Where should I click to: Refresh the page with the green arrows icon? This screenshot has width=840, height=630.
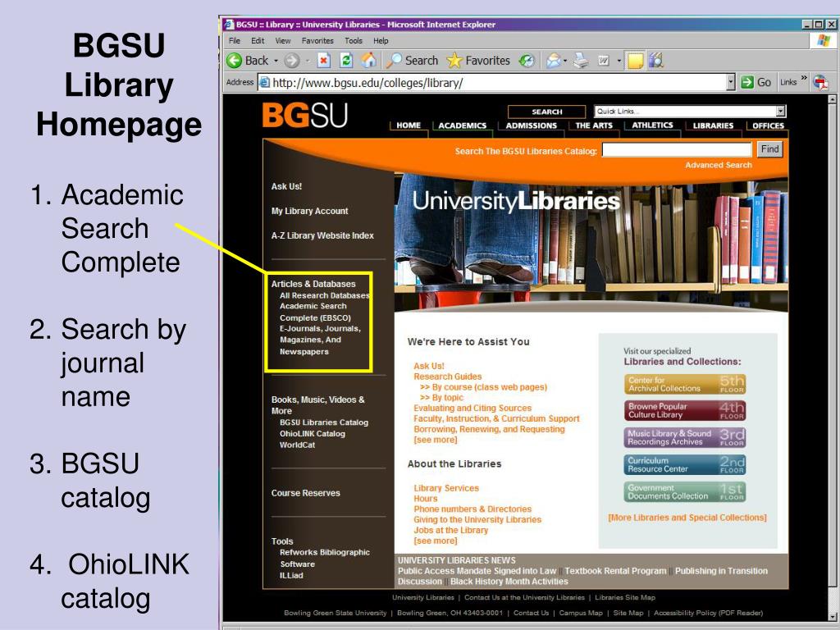point(346,61)
